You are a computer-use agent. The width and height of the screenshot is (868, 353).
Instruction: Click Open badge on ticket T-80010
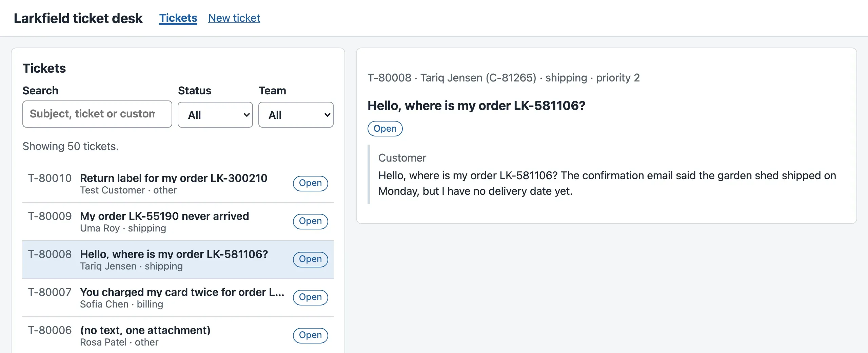(x=310, y=183)
